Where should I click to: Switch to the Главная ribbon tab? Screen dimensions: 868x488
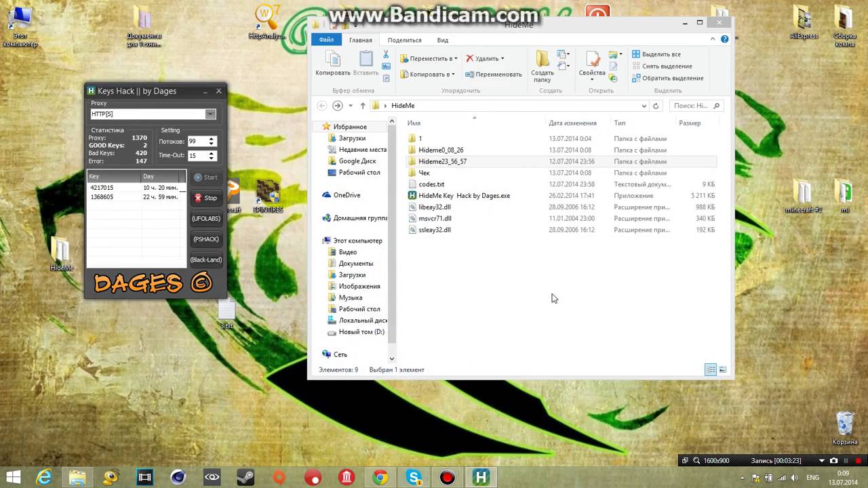pyautogui.click(x=360, y=40)
